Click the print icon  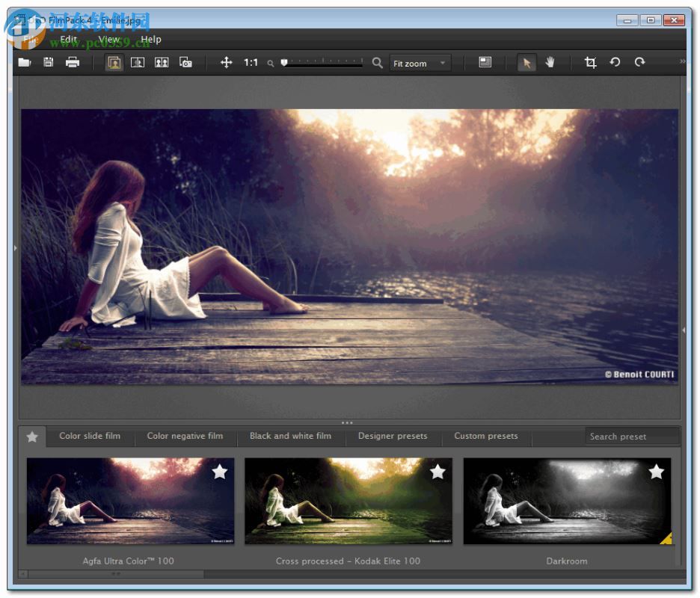point(73,63)
